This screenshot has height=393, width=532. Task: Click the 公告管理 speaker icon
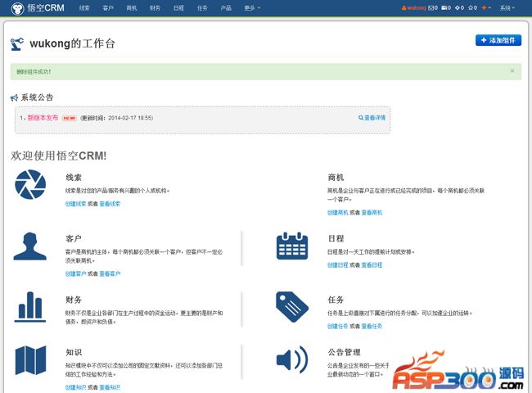coord(291,360)
